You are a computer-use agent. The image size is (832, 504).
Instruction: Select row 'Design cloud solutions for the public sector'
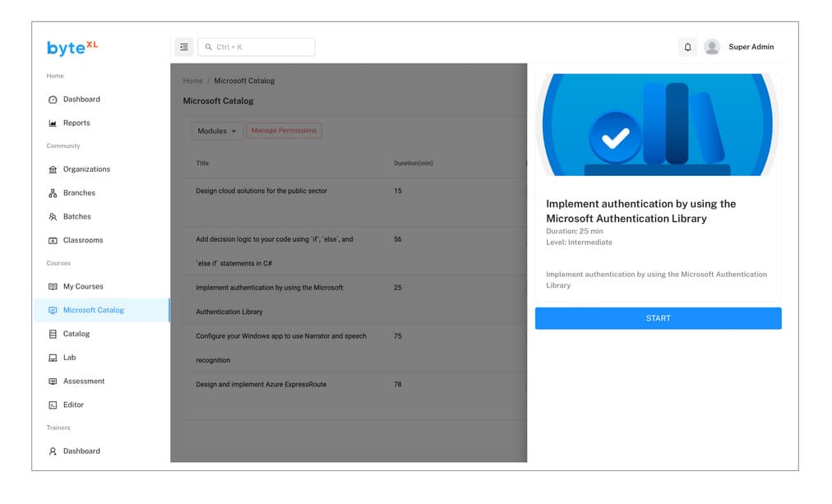355,202
